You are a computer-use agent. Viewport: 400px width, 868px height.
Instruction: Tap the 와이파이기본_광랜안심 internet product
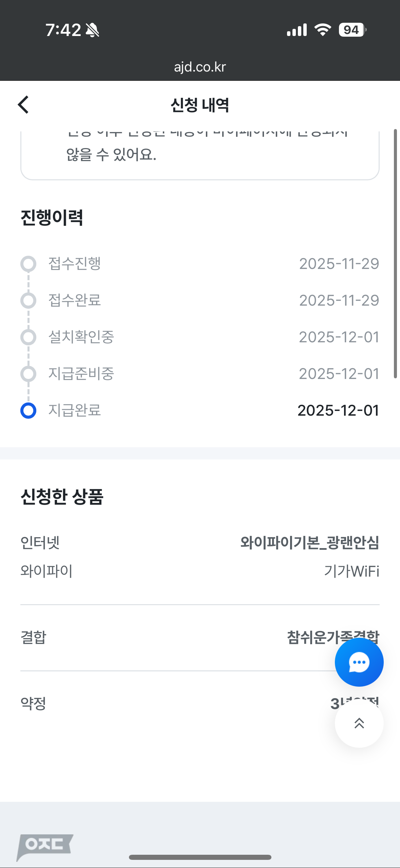pos(309,542)
